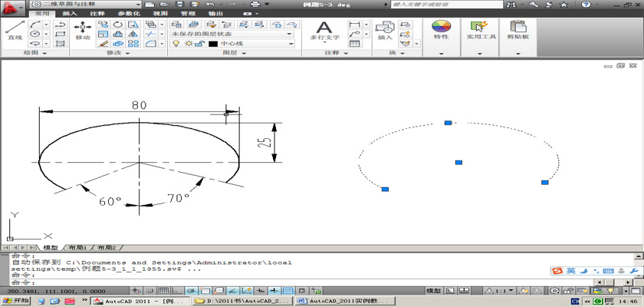The width and height of the screenshot is (644, 307).
Task: Open the annotation scale 1:1 dropdown
Action: coord(499,291)
